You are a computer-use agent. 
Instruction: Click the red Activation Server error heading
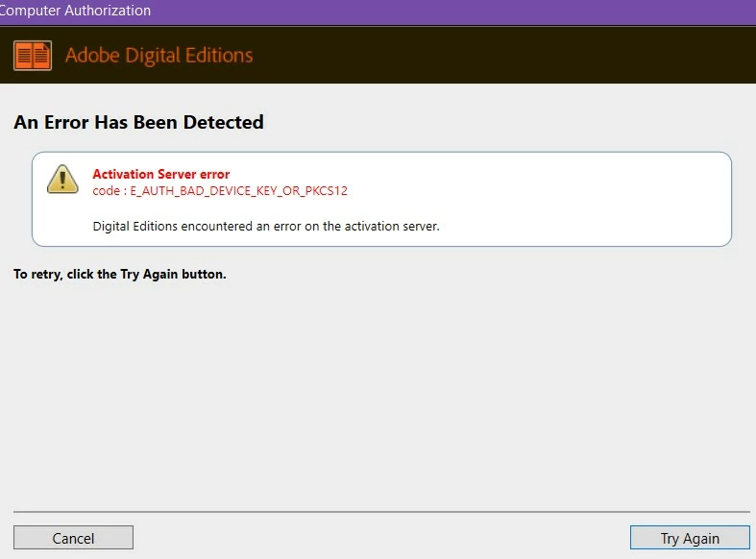coord(161,174)
